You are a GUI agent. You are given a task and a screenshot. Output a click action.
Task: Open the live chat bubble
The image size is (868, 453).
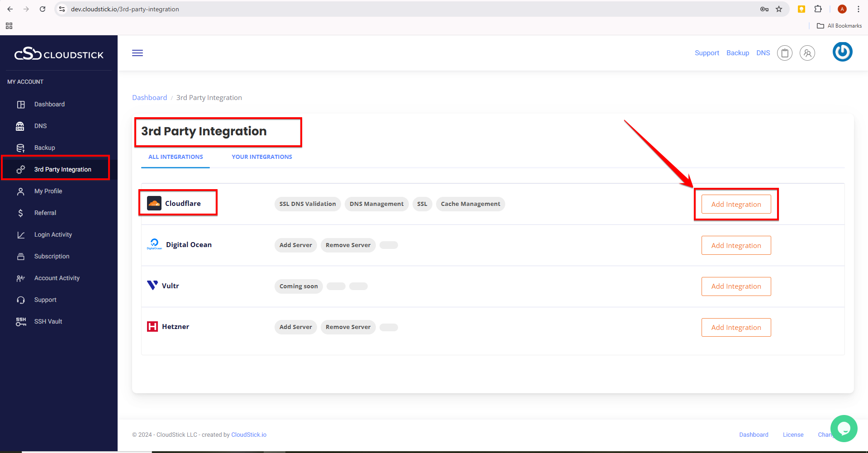pyautogui.click(x=844, y=428)
